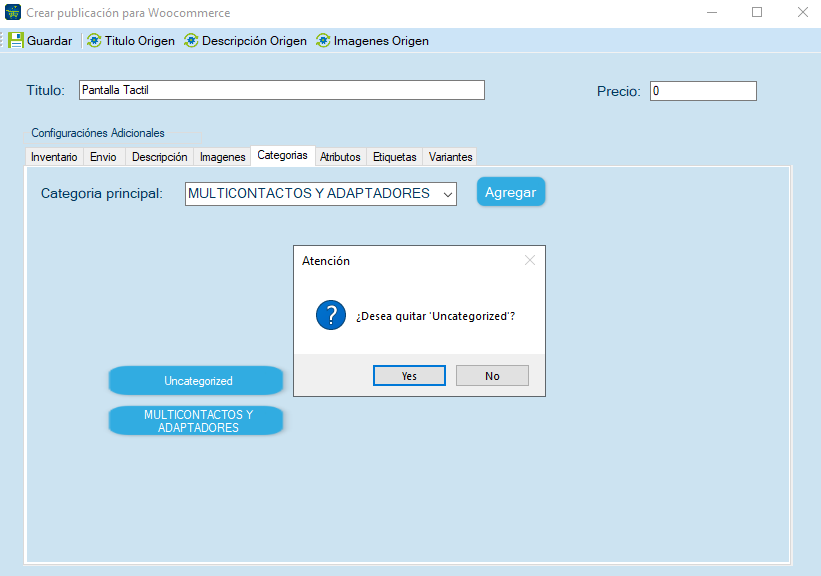This screenshot has height=576, width=821.
Task: Click the dropdown arrow of Categoria principal
Action: 448,194
